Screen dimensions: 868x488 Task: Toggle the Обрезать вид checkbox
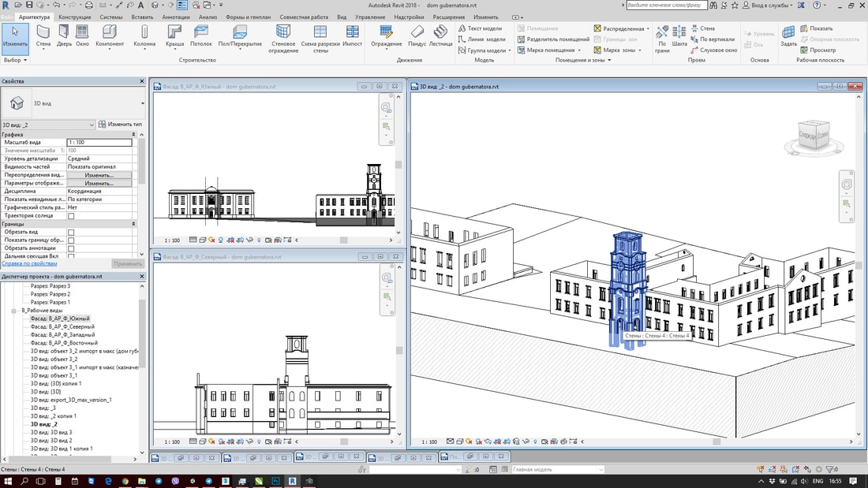pos(71,233)
